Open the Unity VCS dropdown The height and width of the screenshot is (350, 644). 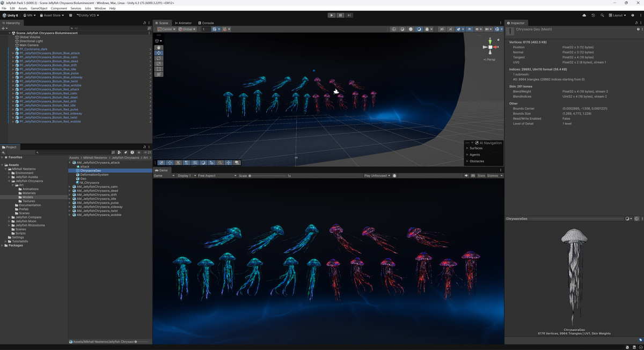(87, 15)
